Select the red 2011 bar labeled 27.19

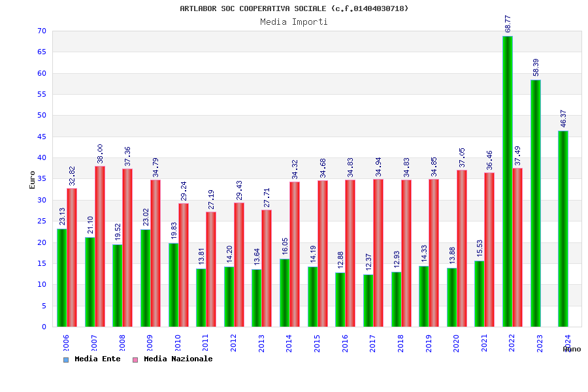[211, 269]
